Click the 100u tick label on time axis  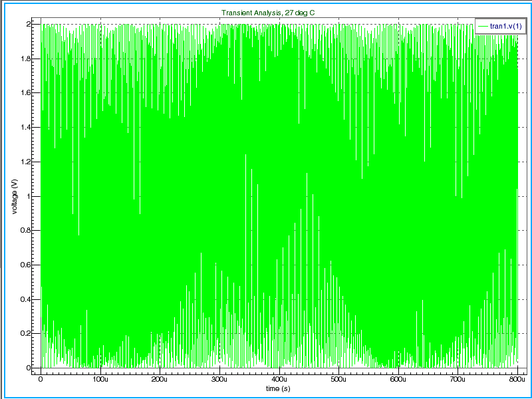click(100, 379)
